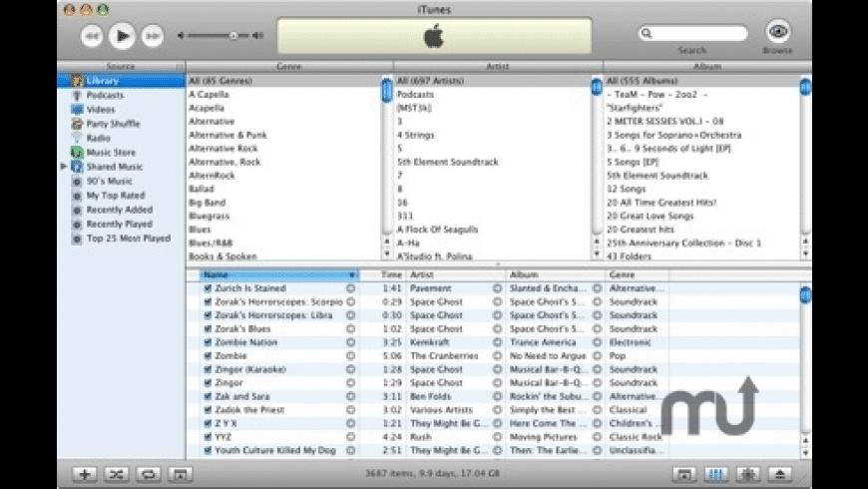This screenshot has width=868, height=489.
Task: Click the search magnifier icon
Action: tap(647, 33)
